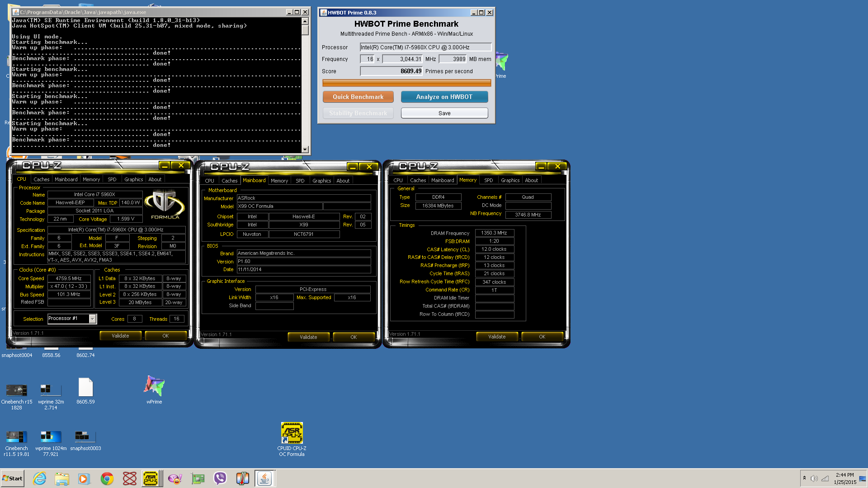Open SPD tab in first CPU-Z window

[112, 179]
